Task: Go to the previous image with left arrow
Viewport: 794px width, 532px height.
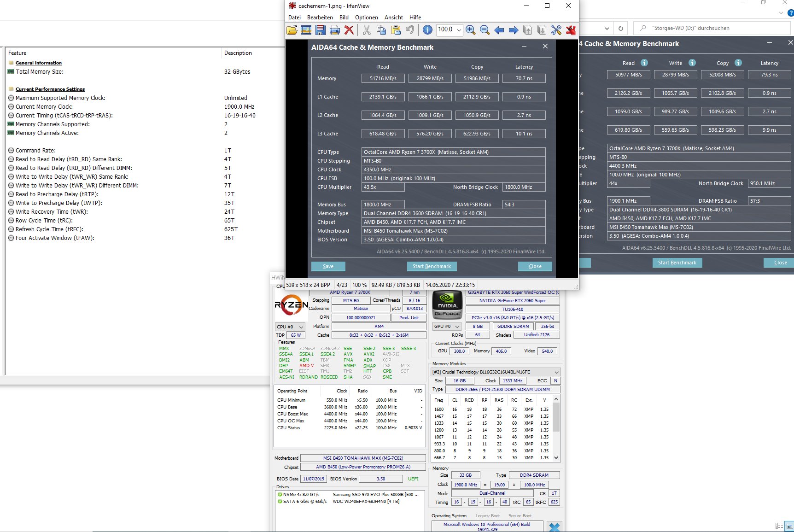Action: point(499,30)
